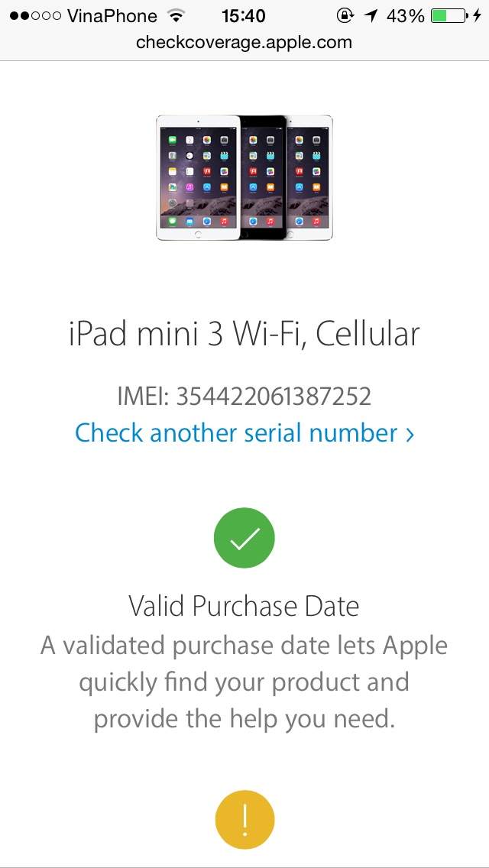
Task: Tap the white iPad mini on the left
Action: [x=198, y=177]
